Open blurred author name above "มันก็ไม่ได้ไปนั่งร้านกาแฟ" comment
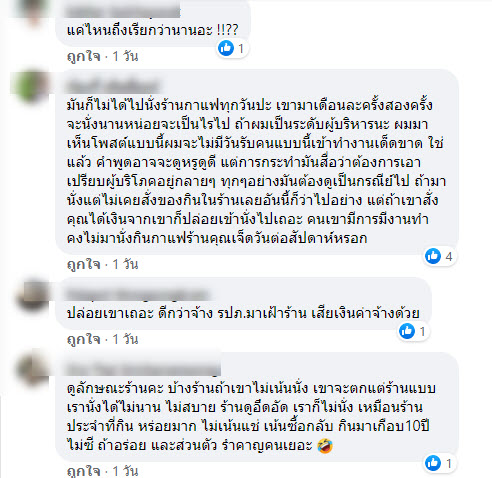Viewport: 492px width, 478px height. coord(113,85)
